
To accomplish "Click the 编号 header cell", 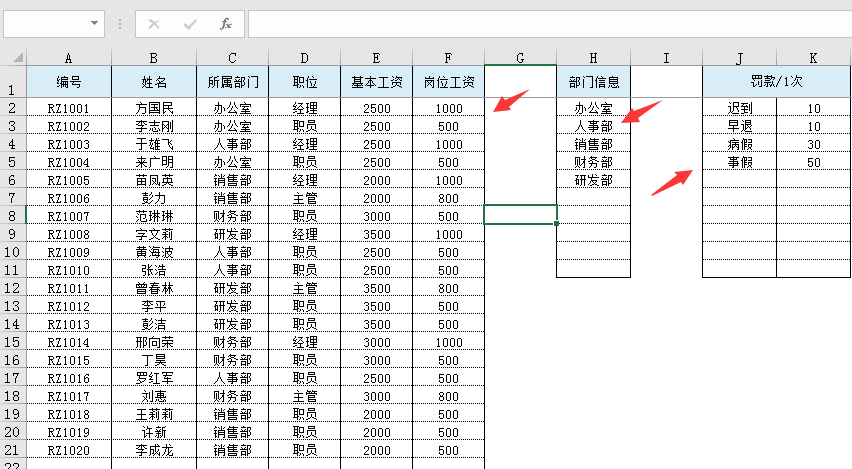I will pyautogui.click(x=68, y=82).
